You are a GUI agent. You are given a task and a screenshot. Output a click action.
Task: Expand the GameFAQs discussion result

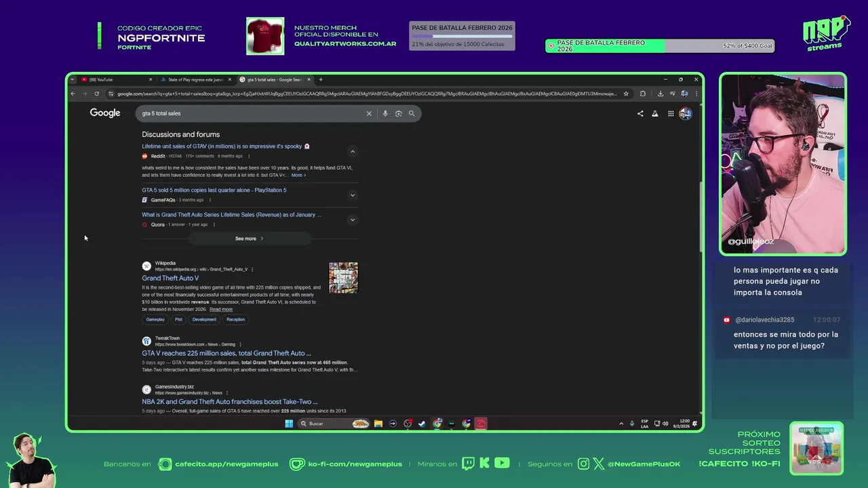[352, 195]
